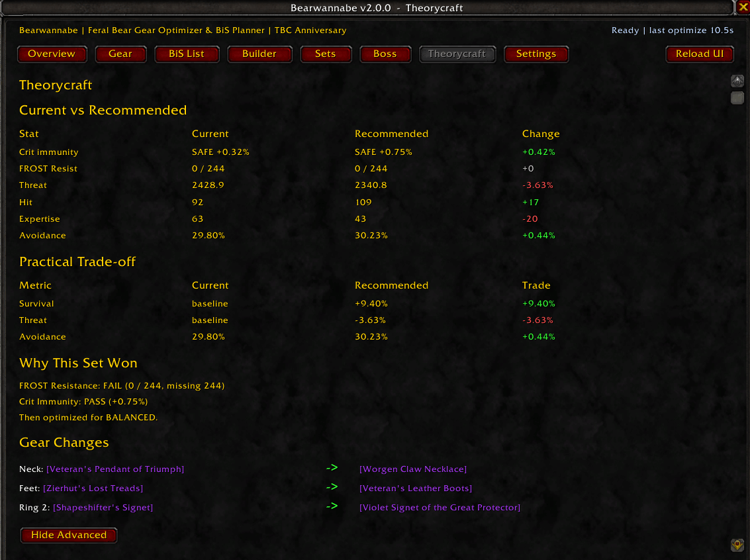Click the 'Crit immunity' stat label
Viewport: 750px width, 560px height.
[x=49, y=152]
